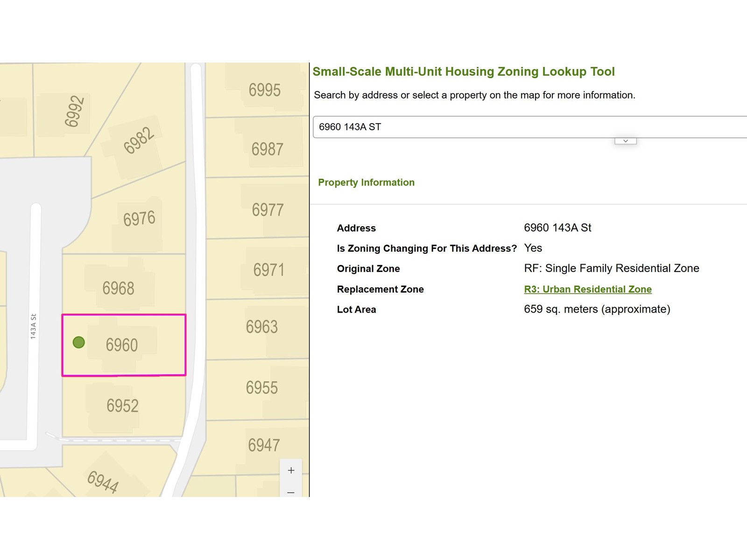Expand the address search dropdown chevron
Screen dimensions: 747x560
(625, 141)
